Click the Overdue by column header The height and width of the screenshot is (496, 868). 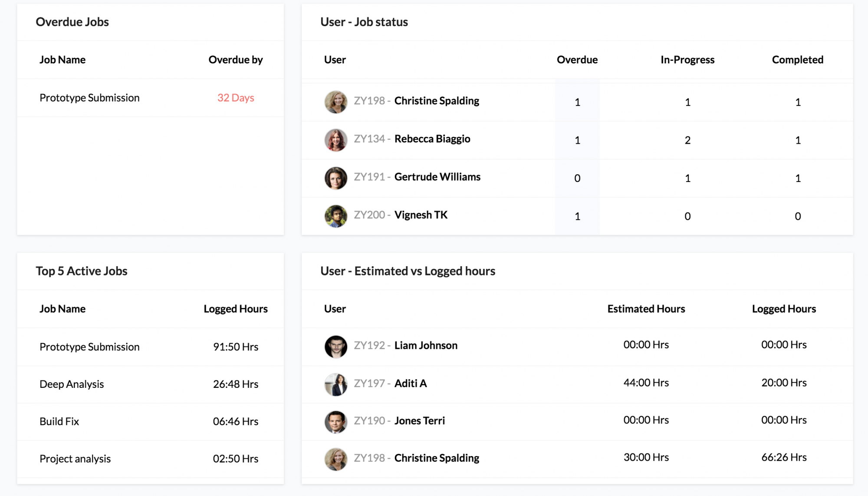pos(236,60)
